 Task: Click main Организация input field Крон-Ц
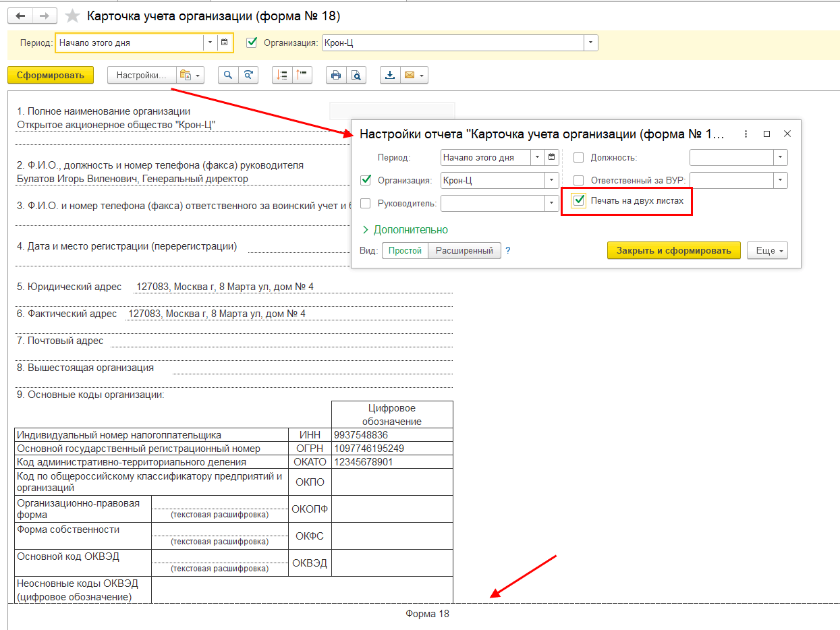pyautogui.click(x=453, y=42)
